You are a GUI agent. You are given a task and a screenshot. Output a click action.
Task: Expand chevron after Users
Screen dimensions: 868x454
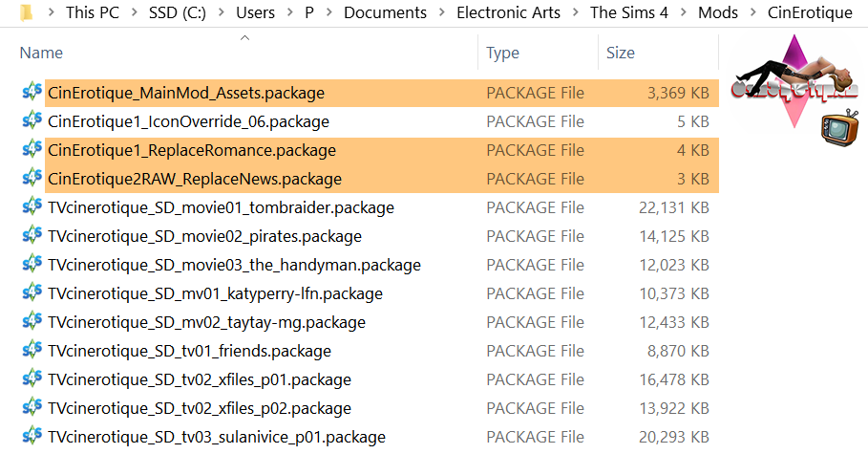point(289,12)
